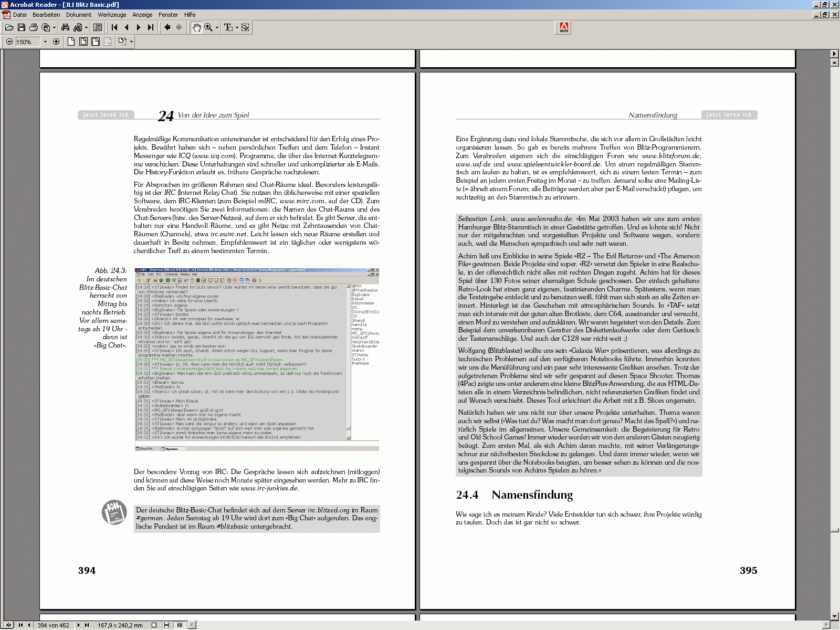
Task: Restore the inner document window
Action: [825, 15]
